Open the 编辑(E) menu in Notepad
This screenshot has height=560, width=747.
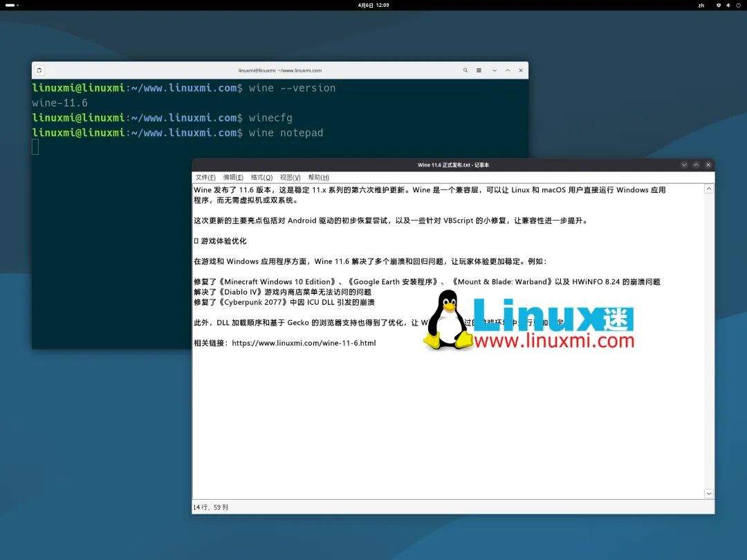pos(233,177)
